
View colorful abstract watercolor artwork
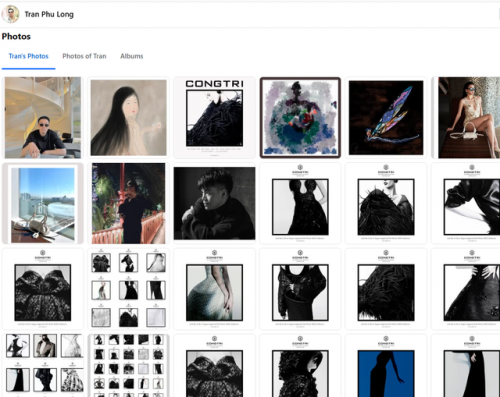coord(300,117)
